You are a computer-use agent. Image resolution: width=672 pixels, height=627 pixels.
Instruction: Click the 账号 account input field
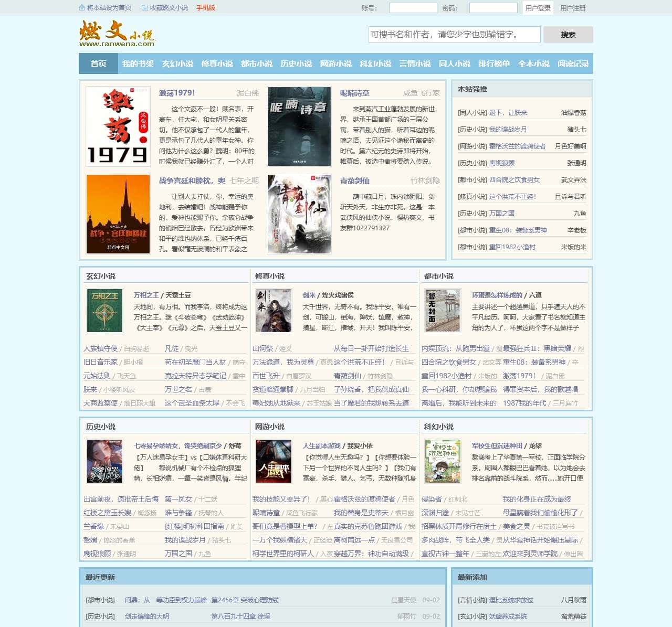point(413,8)
